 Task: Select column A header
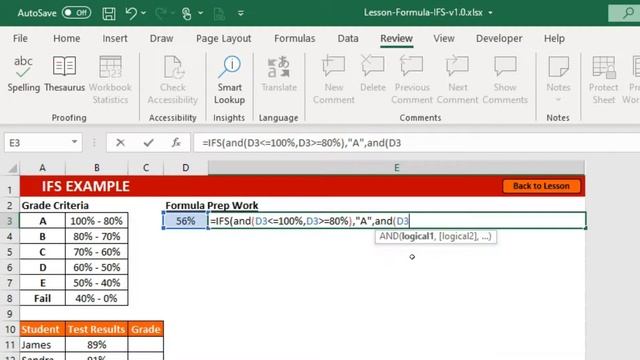tap(42, 168)
